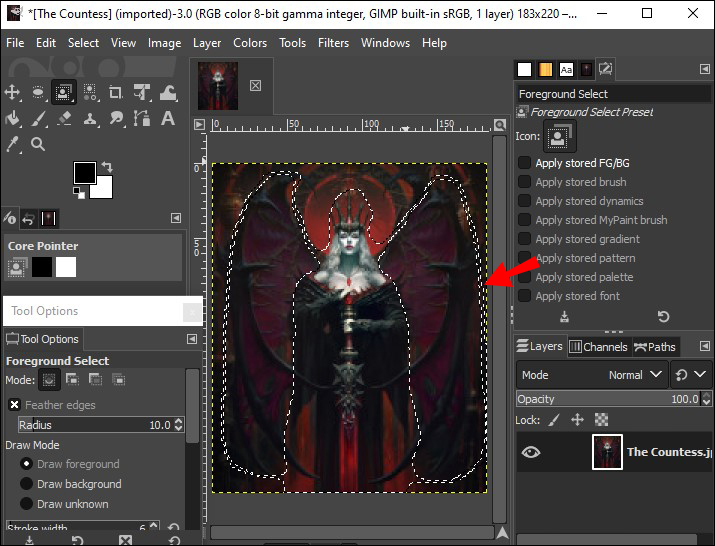The width and height of the screenshot is (715, 546).
Task: Open the Tool Options tab menu arrow
Action: tap(191, 339)
